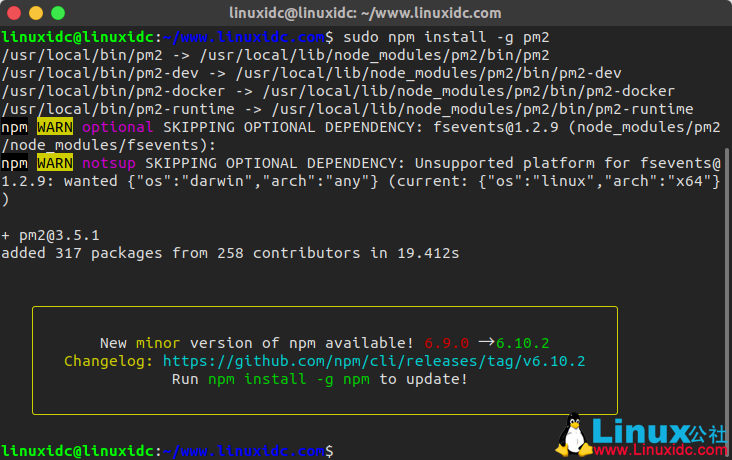Click the yellow WARN label before 'notsup'
Screen dimensions: 732x460
tap(55, 163)
